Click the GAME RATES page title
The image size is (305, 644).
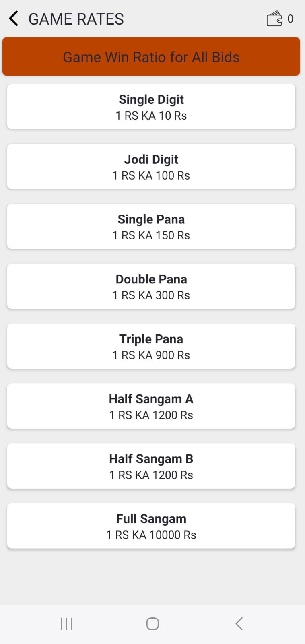(76, 19)
